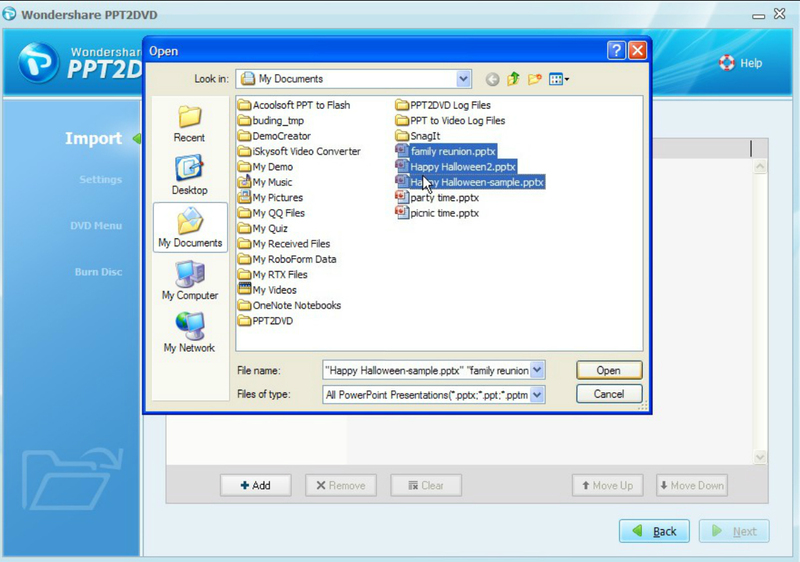The image size is (800, 562).
Task: Select the My Videos folder
Action: [x=267, y=290]
